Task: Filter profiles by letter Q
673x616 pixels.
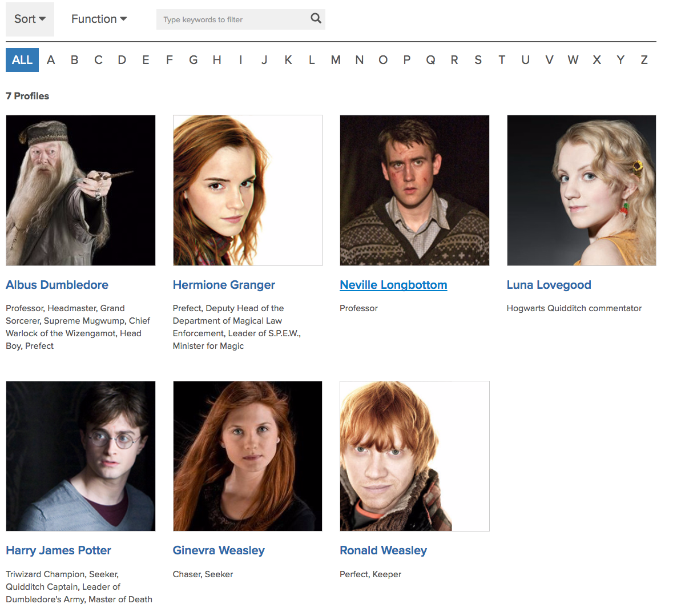Action: 430,60
